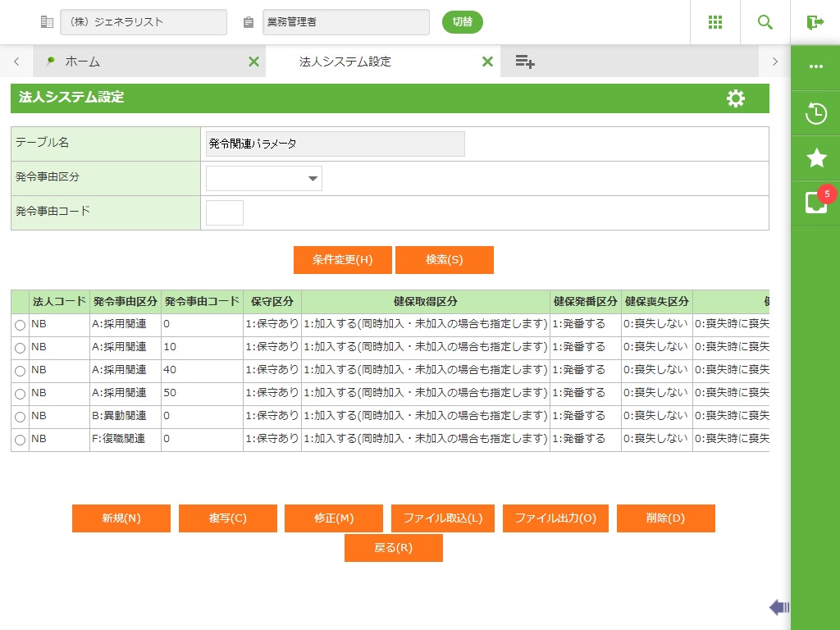This screenshot has width=840, height=630.
Task: Click the search magnifier icon
Action: click(x=765, y=22)
